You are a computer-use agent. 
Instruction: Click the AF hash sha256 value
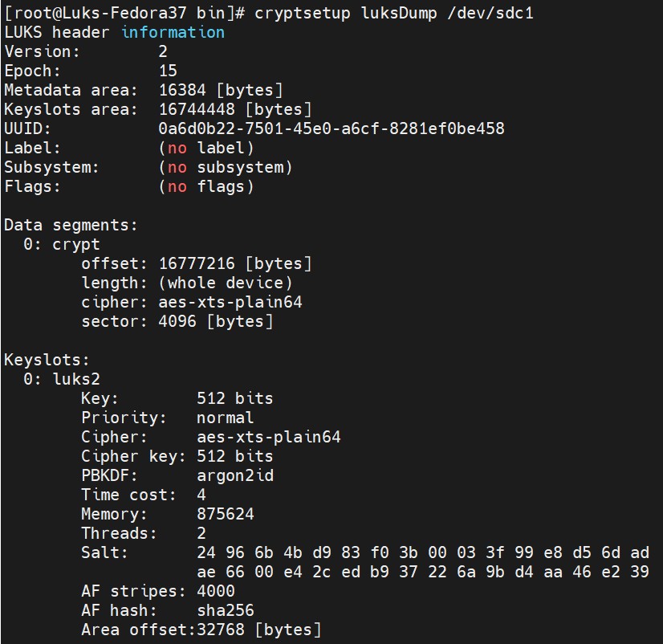(226, 610)
